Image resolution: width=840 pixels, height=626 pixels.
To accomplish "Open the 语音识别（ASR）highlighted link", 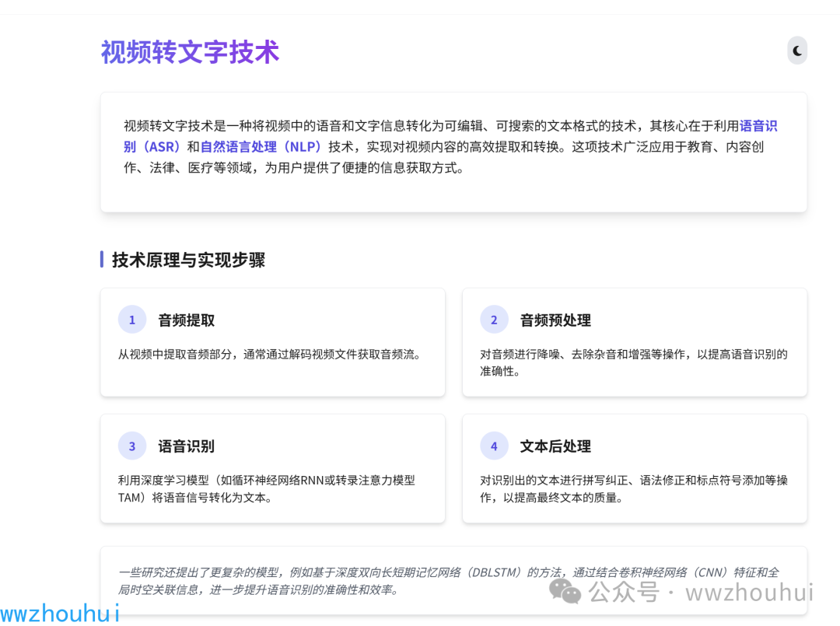I will (x=758, y=126).
